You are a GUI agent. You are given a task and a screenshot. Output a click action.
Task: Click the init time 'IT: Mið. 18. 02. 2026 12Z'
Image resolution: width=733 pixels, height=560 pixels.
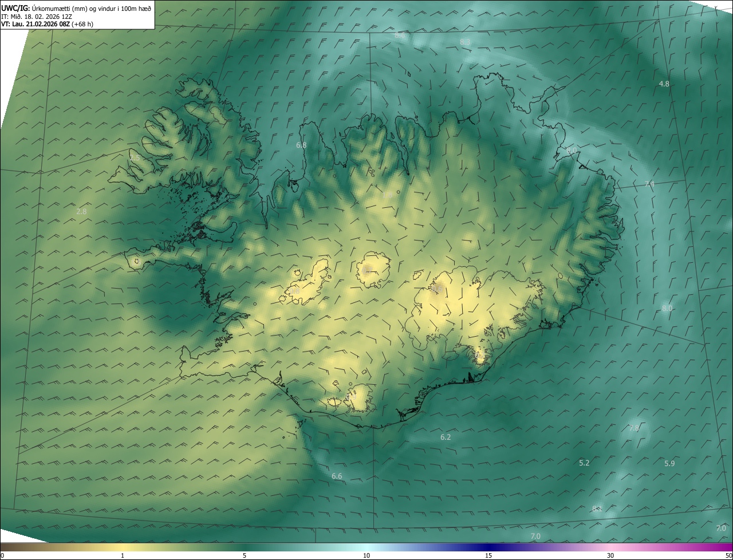(x=36, y=16)
